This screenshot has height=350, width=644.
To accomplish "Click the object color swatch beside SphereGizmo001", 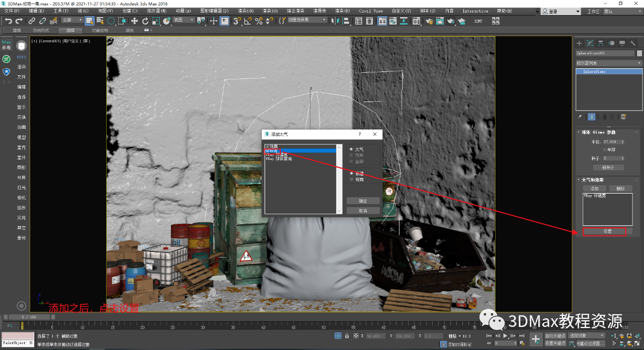I will 639,53.
